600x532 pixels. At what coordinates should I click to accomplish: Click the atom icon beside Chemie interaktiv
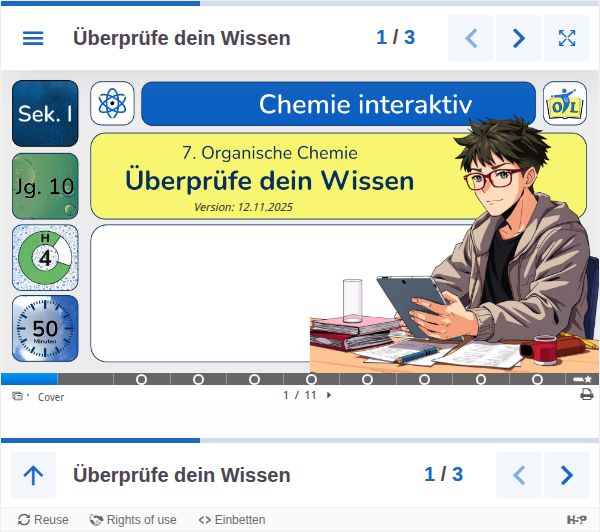[x=112, y=103]
